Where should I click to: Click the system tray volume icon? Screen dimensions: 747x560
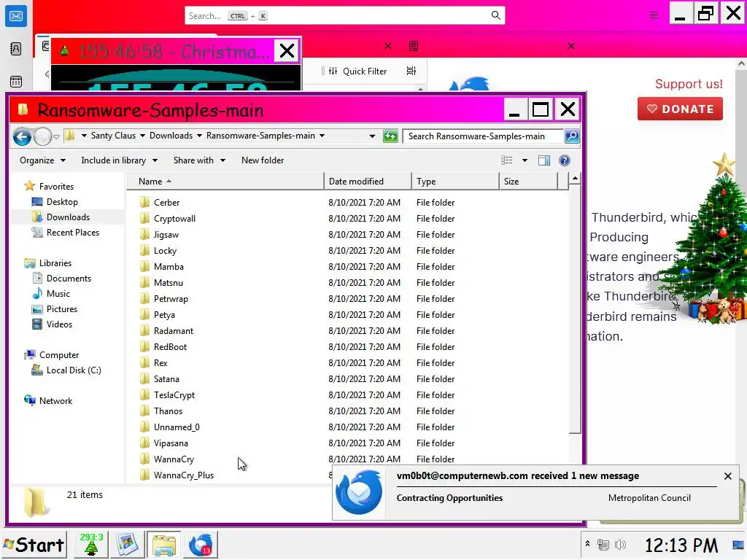620,545
